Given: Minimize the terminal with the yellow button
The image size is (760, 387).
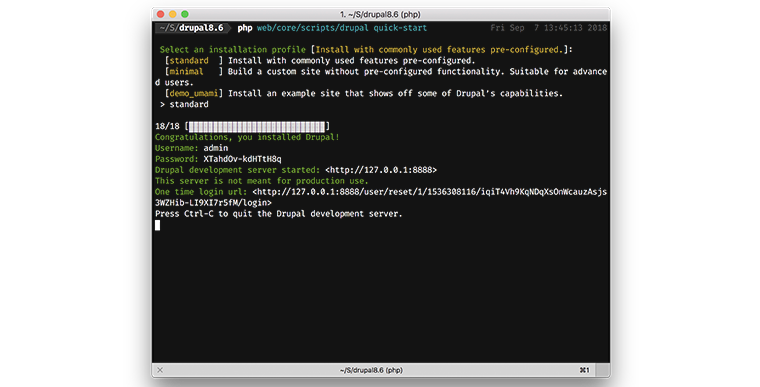Looking at the screenshot, I should (173, 15).
